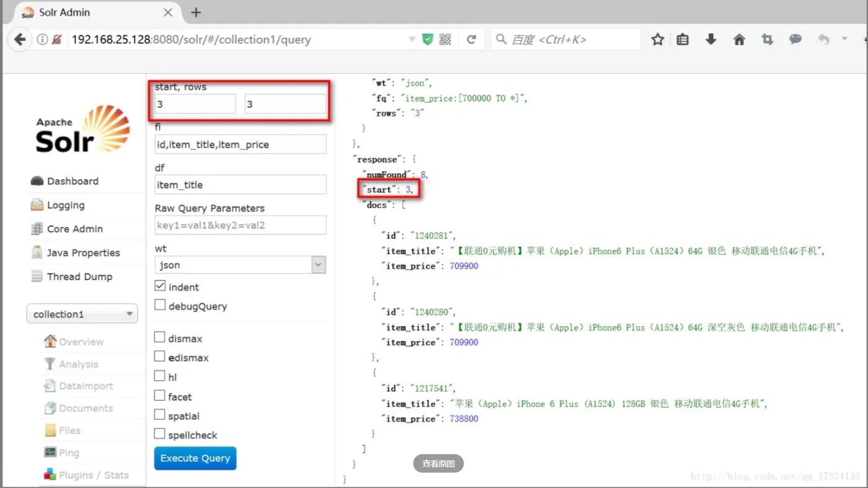Click the df default field input
868x488 pixels.
click(241, 185)
